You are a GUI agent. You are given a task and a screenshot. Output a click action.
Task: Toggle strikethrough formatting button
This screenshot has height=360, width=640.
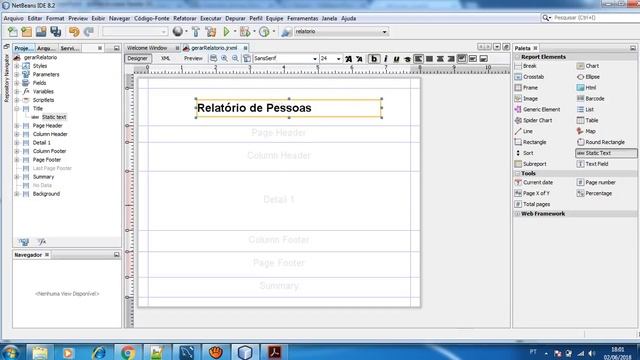click(407, 59)
